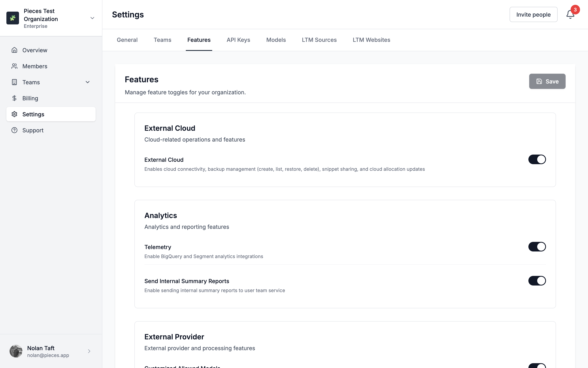Open notifications via the bell icon
Image resolution: width=588 pixels, height=368 pixels.
click(x=570, y=15)
